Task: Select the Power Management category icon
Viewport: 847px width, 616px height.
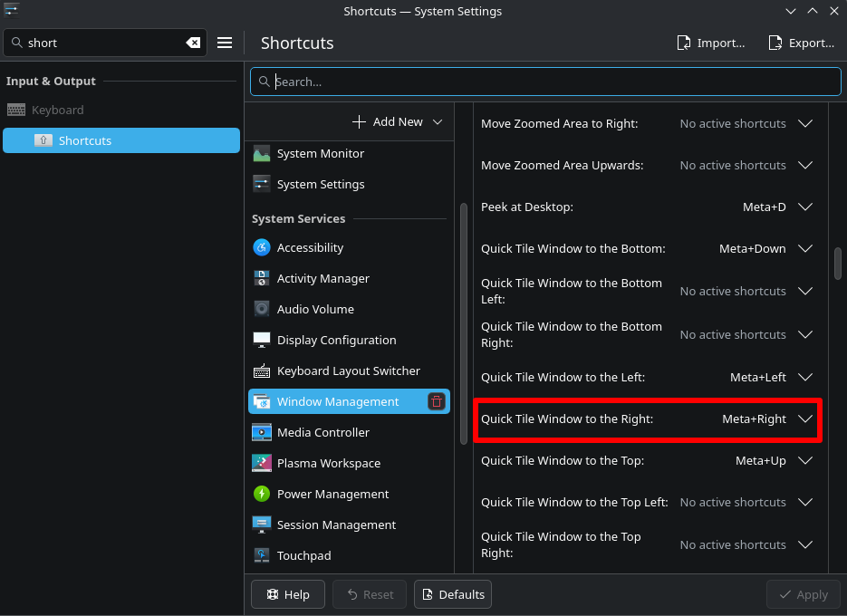Action: click(262, 494)
